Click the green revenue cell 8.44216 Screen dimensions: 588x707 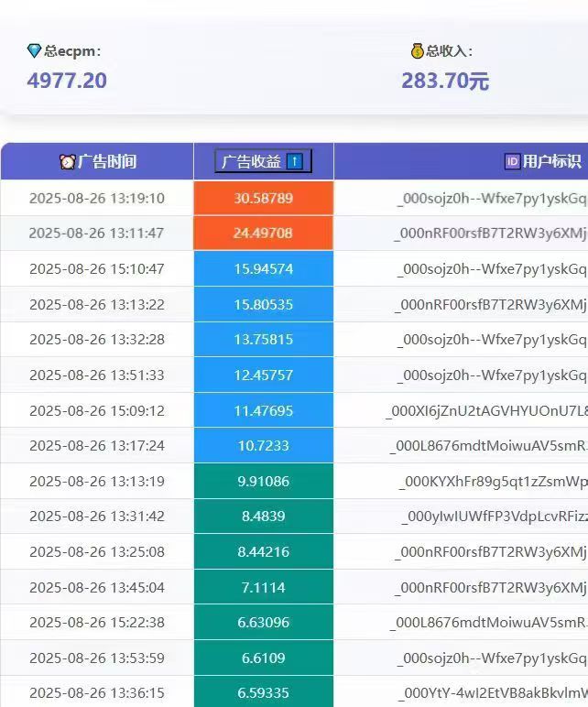coord(264,551)
